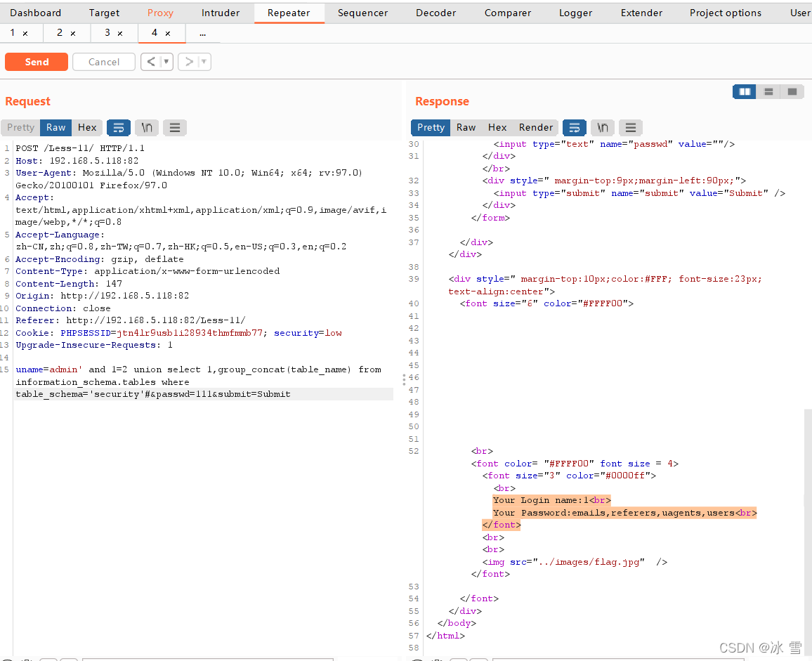Toggle line wrap in Response viewer
812x661 pixels.
click(x=575, y=127)
